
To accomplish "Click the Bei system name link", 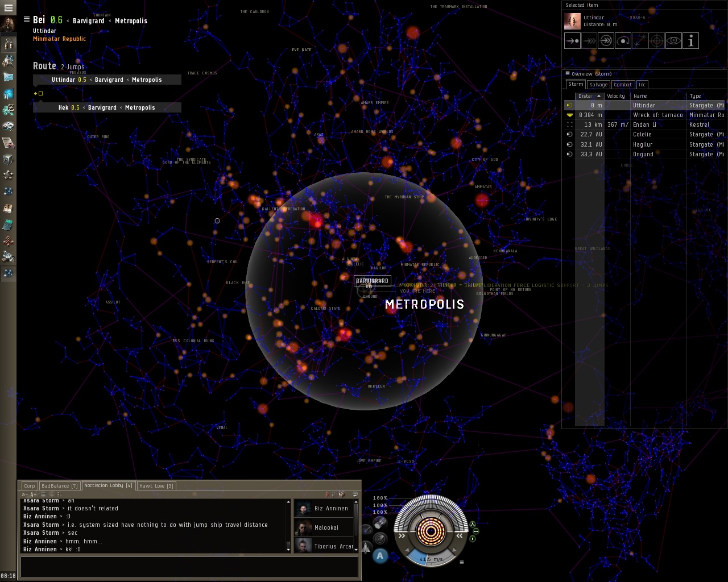I will pos(39,20).
